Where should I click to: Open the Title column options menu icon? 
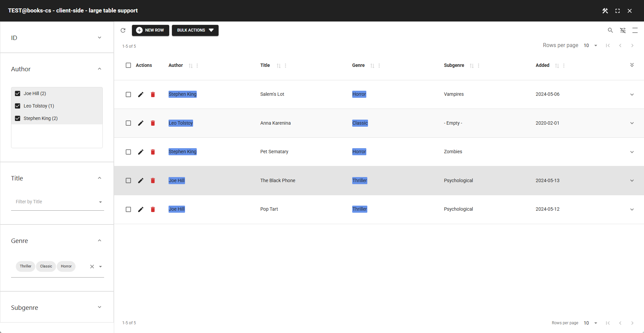click(286, 66)
